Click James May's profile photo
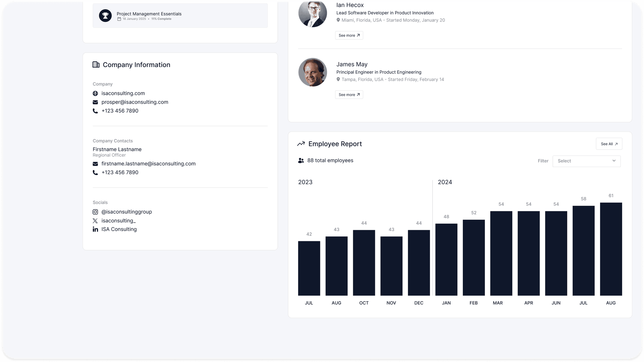This screenshot has width=644, height=362. [312, 72]
